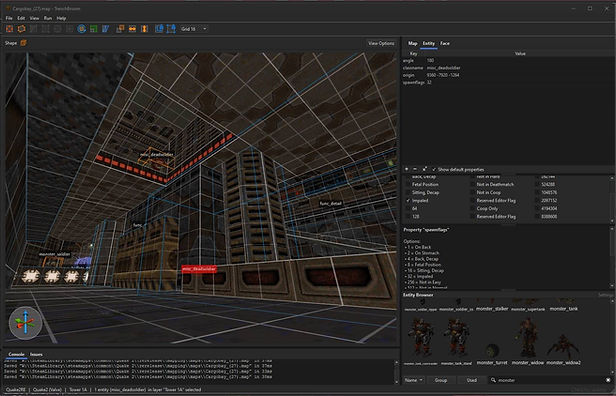Screen dimensions: 616x396
Task: Clear the entity browser search field
Action: [609, 380]
